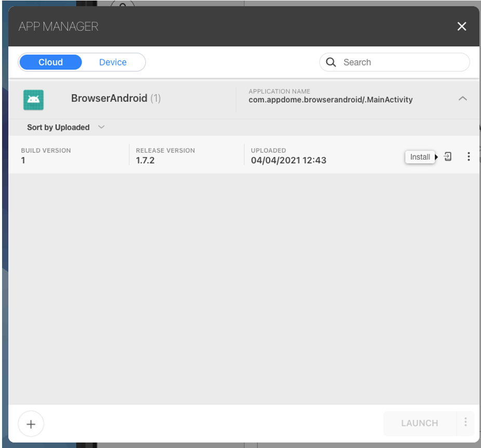This screenshot has height=448, width=481.
Task: Open the Sort by Uploaded dropdown
Action: [x=58, y=127]
